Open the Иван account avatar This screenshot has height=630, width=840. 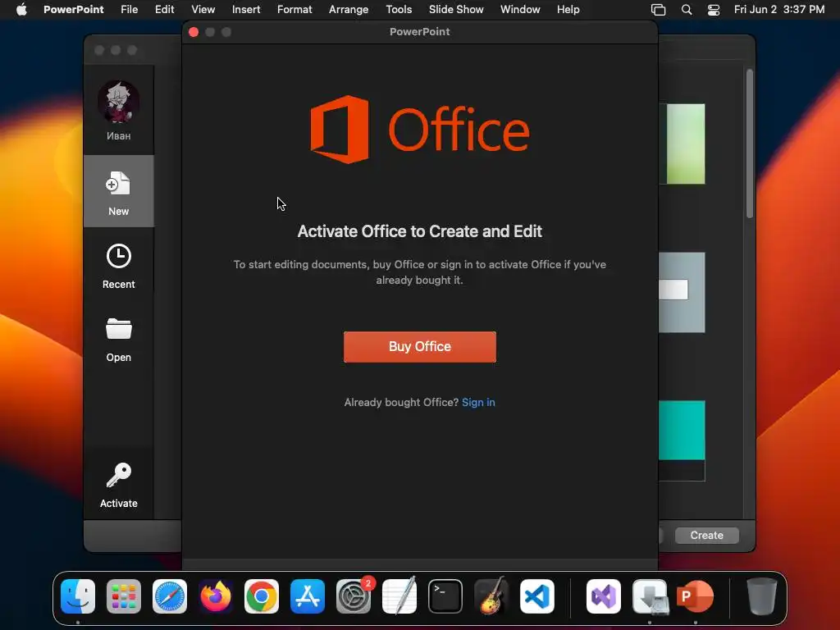118,103
